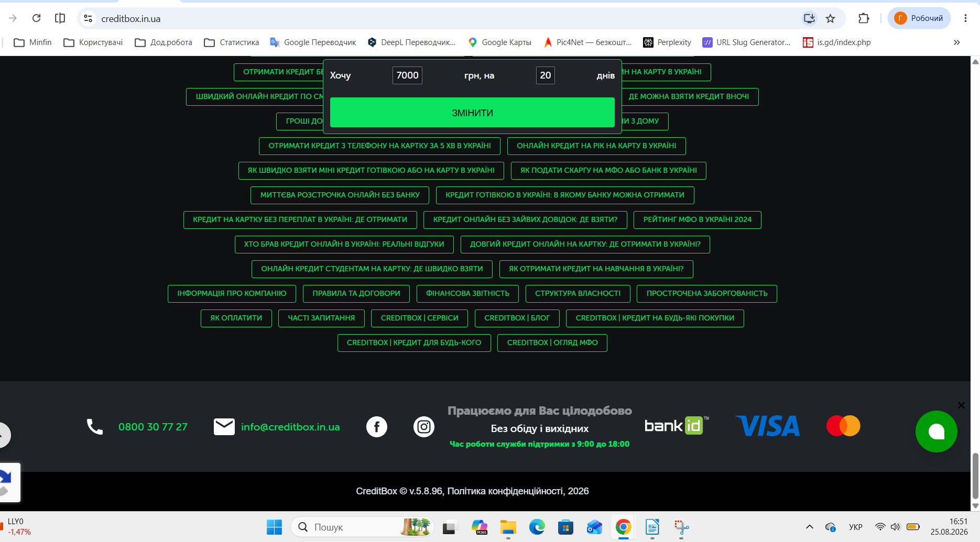
Task: Show more bookmarks with the double chevron
Action: pyautogui.click(x=957, y=42)
